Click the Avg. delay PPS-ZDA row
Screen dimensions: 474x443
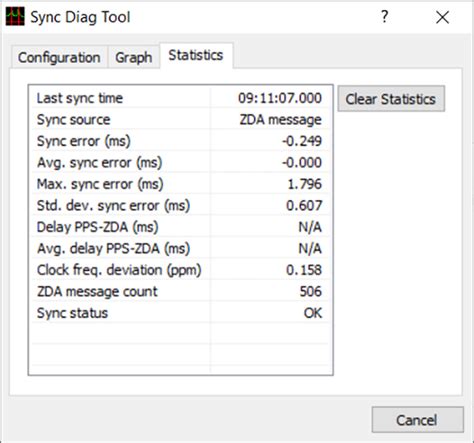(180, 248)
